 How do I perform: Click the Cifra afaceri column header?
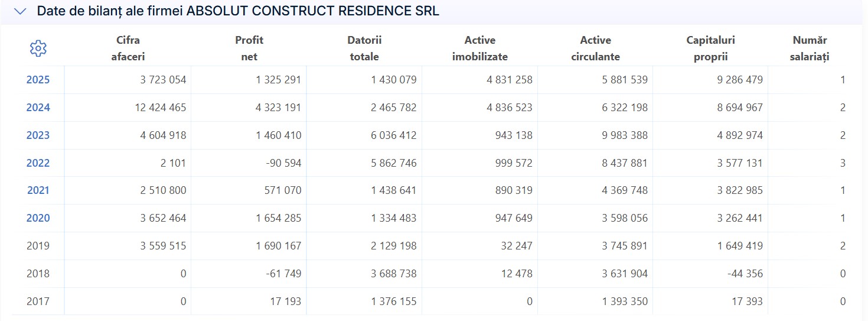coord(128,48)
